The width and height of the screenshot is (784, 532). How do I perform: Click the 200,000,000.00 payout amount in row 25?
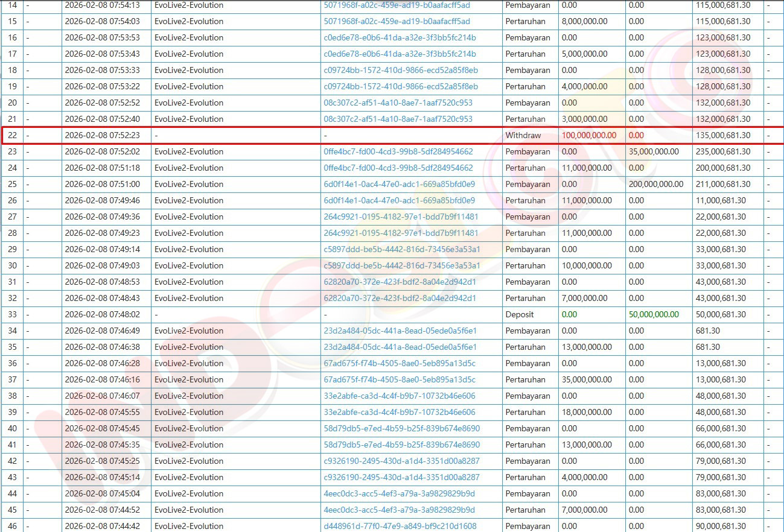[x=656, y=185]
